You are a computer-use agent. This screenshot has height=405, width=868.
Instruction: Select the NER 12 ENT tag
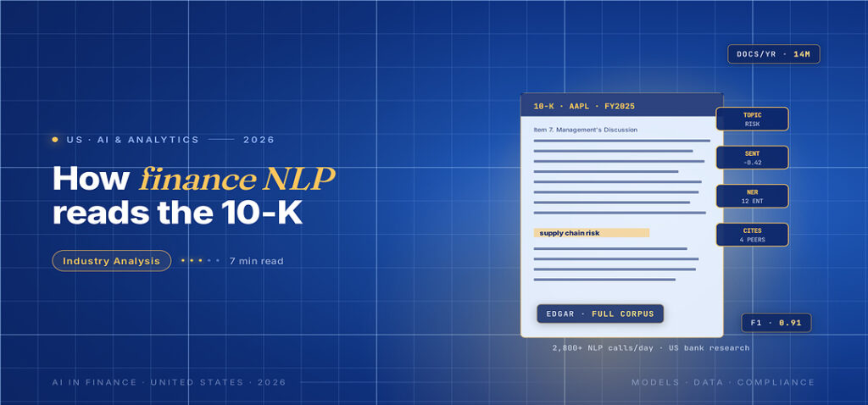(753, 197)
